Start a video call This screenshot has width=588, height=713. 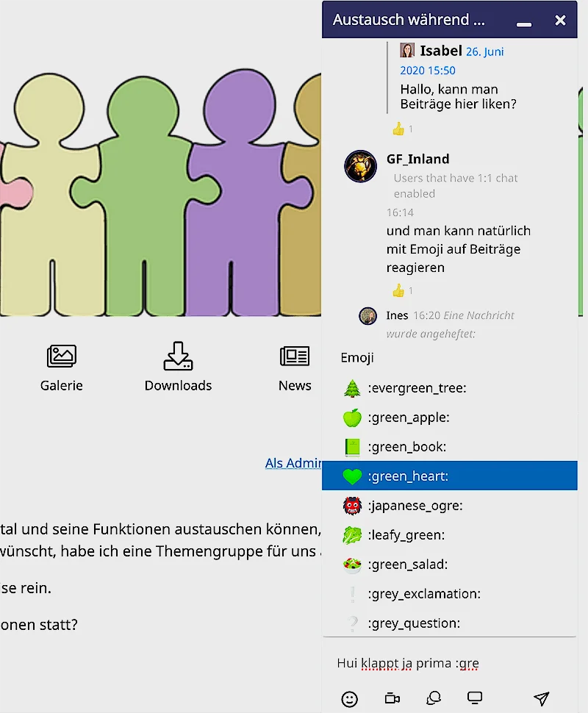392,699
